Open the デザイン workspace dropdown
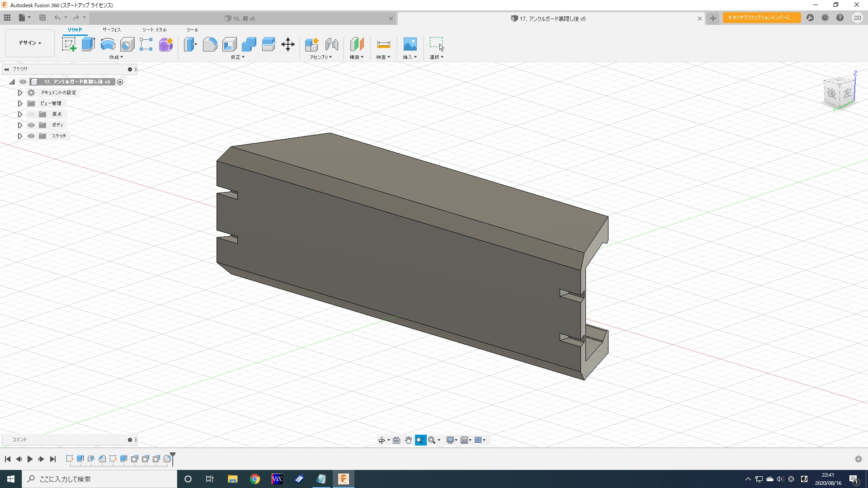 click(30, 43)
